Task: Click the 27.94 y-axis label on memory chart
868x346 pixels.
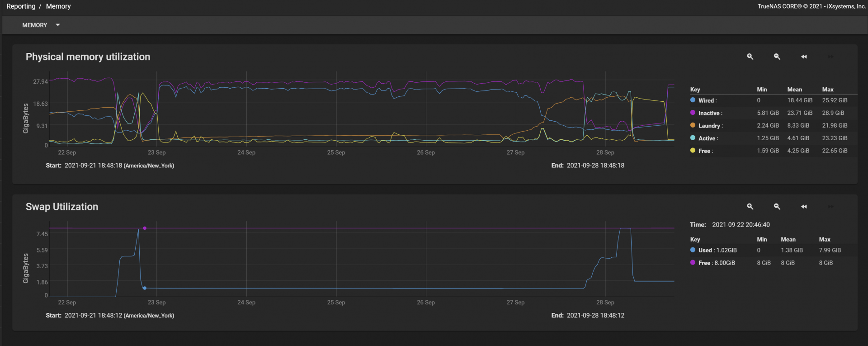Action: coord(40,81)
